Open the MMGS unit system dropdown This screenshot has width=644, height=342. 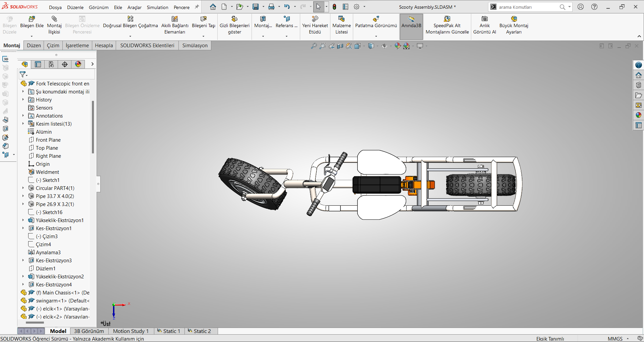pyautogui.click(x=628, y=339)
